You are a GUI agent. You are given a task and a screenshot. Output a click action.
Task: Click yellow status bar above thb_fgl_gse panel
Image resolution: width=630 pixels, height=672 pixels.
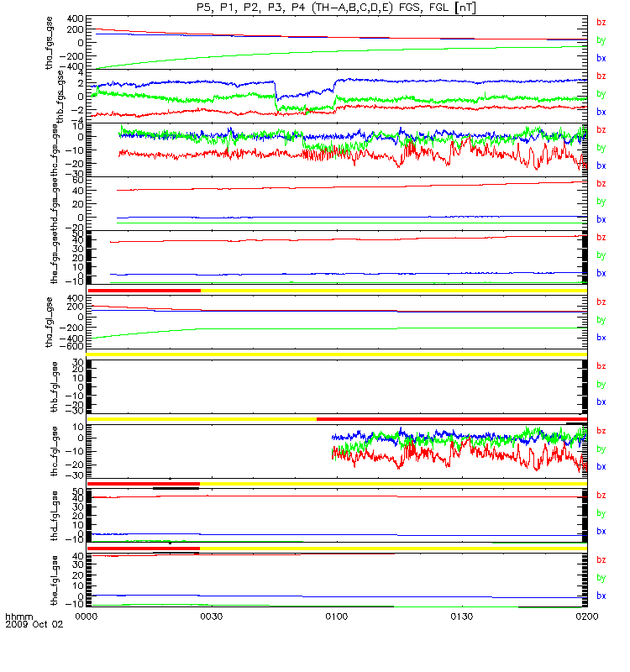(337, 354)
